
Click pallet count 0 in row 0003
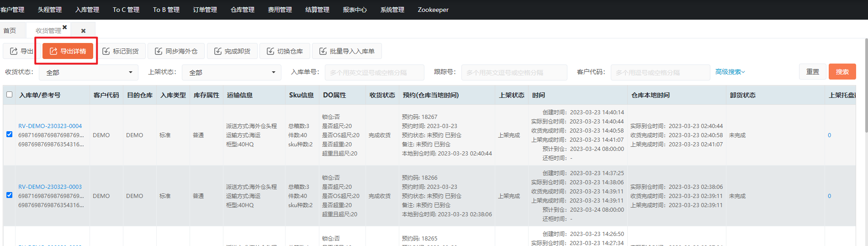pos(830,196)
